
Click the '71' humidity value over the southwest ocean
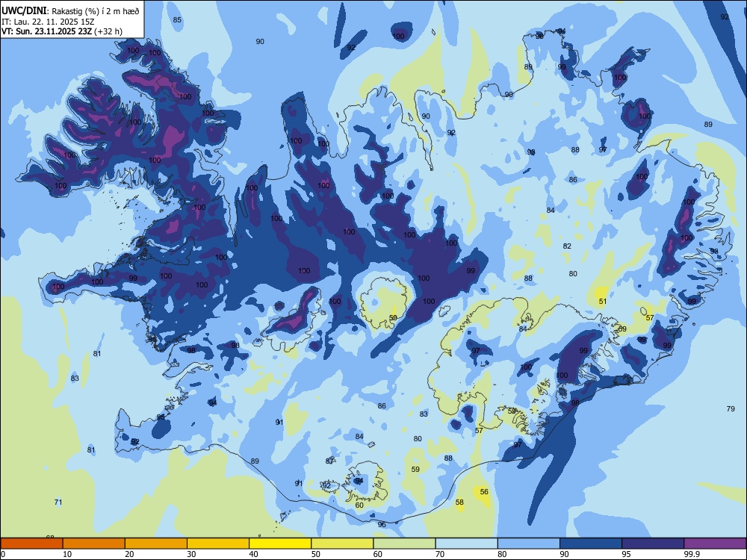58,503
